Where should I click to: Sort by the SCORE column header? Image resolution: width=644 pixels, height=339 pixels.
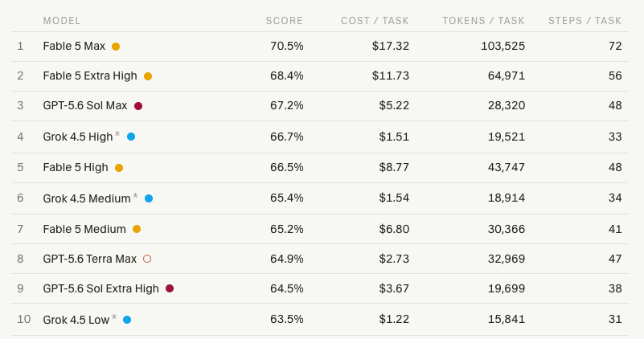coord(285,21)
